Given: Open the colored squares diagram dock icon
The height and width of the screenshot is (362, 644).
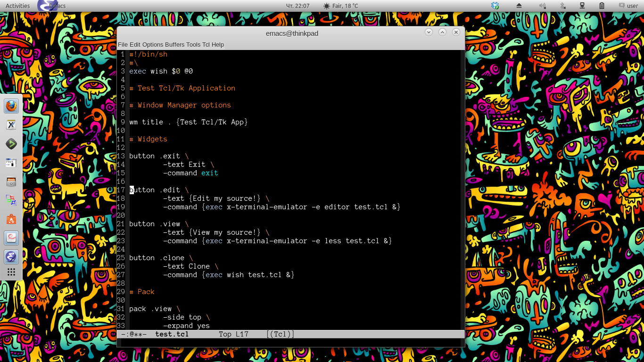Looking at the screenshot, I should click(x=11, y=200).
